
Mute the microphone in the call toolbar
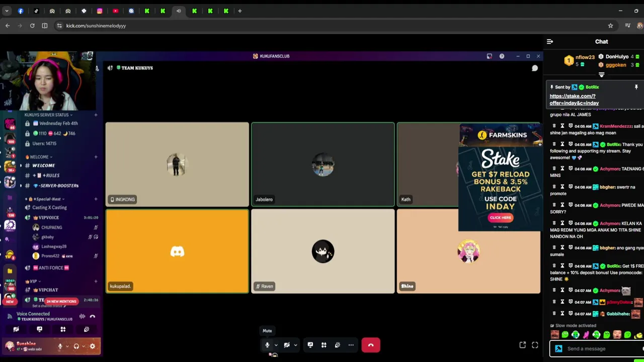coord(267,345)
